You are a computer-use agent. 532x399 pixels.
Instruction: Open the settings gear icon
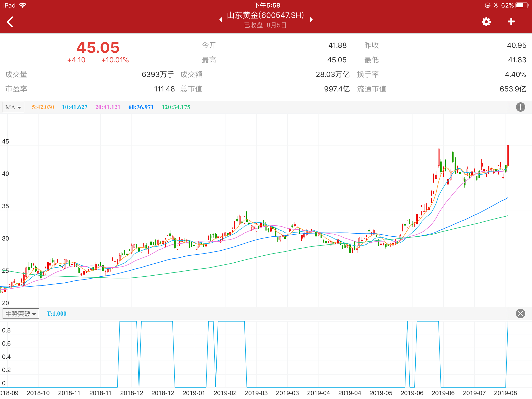click(x=486, y=22)
